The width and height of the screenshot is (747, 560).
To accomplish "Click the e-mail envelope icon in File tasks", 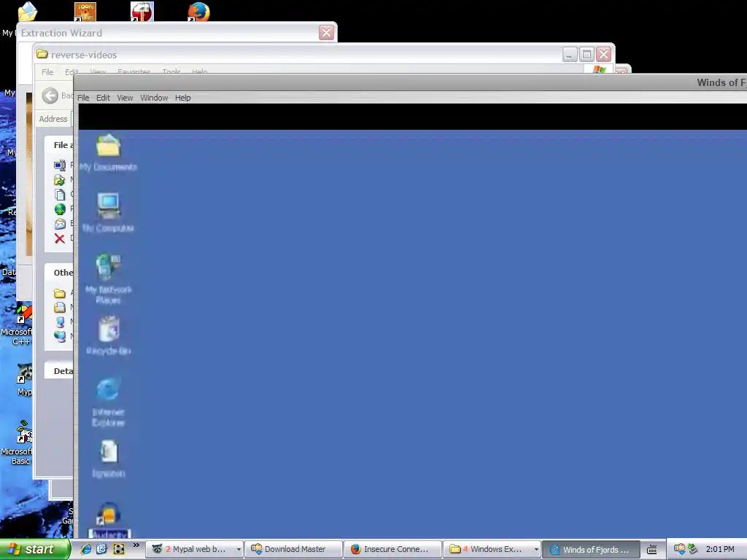I will (60, 224).
